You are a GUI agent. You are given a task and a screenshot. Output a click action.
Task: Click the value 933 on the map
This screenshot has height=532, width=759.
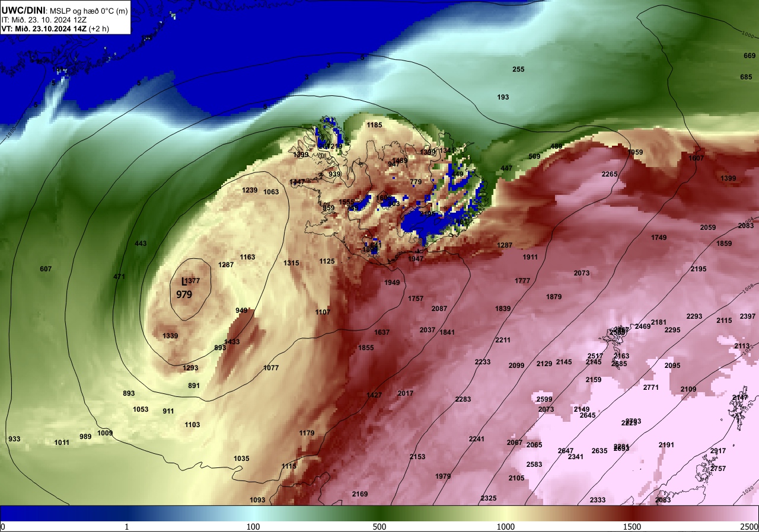14,439
